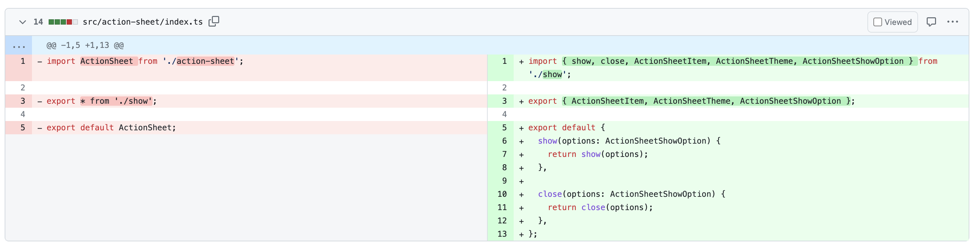Copy the src/action-sheet/index.ts file path

pyautogui.click(x=214, y=21)
